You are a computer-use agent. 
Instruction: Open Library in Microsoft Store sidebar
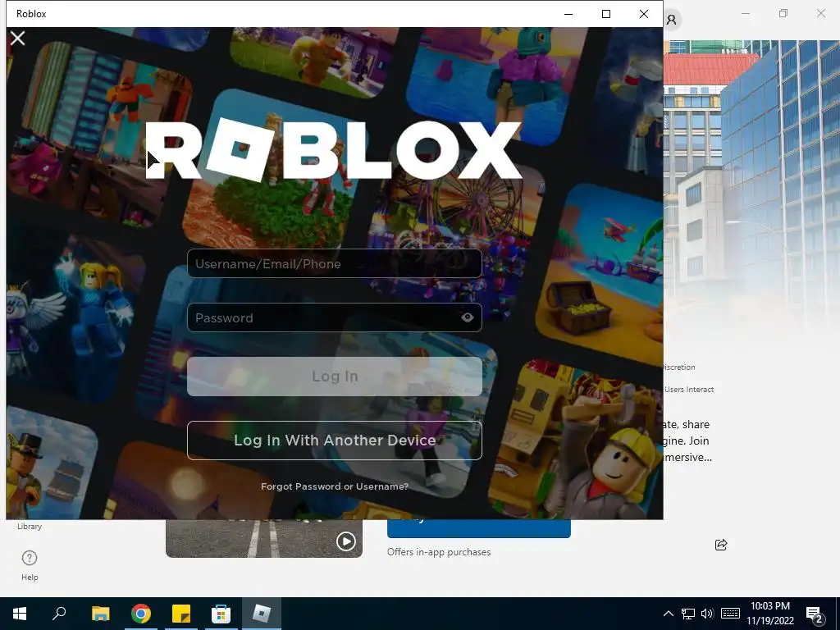[30, 526]
